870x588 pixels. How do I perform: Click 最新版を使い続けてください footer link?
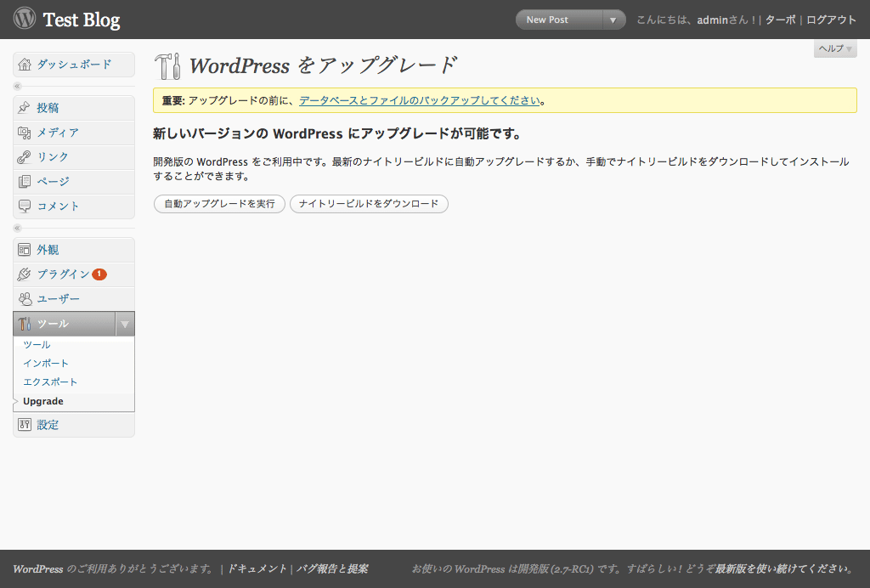click(782, 569)
